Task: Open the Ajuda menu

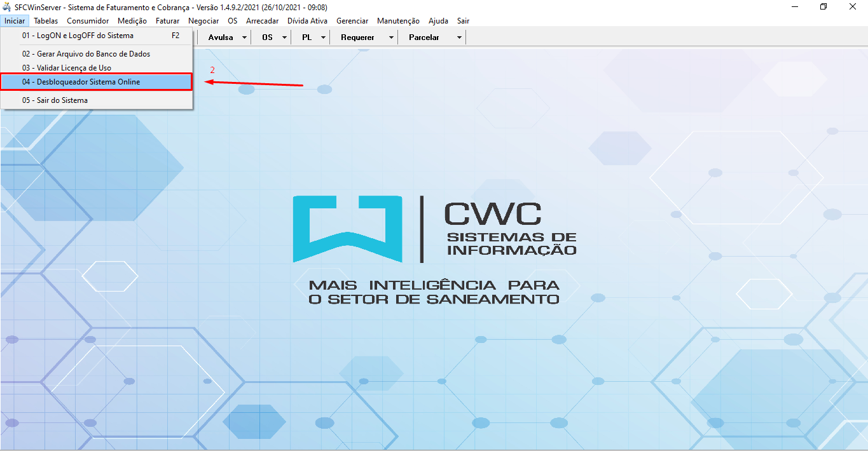Action: pos(437,20)
